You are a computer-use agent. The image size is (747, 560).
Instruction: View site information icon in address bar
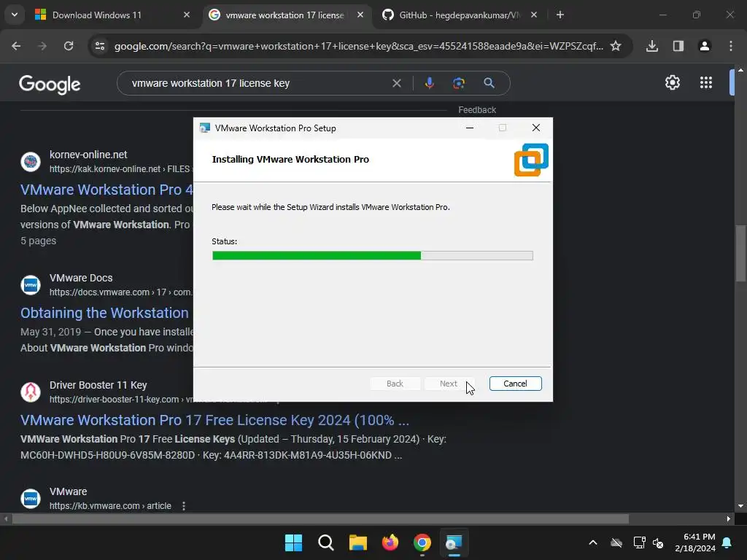100,46
